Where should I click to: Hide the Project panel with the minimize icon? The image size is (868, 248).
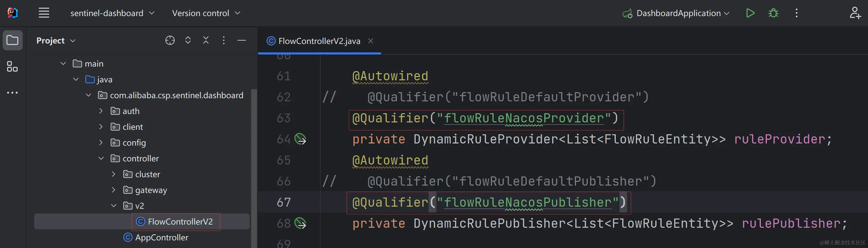[x=242, y=40]
